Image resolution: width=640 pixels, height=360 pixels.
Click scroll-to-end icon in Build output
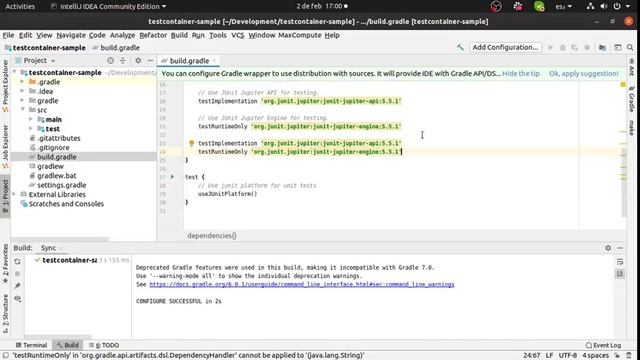[x=620, y=273]
